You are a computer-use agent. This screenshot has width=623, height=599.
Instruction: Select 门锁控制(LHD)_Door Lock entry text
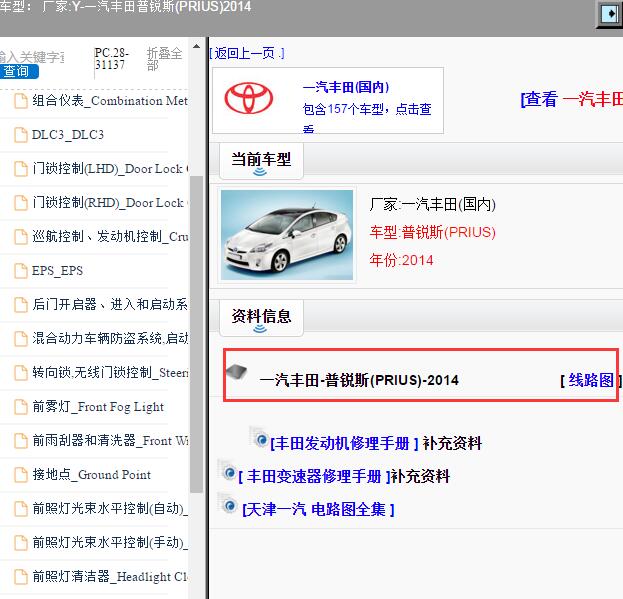click(110, 169)
